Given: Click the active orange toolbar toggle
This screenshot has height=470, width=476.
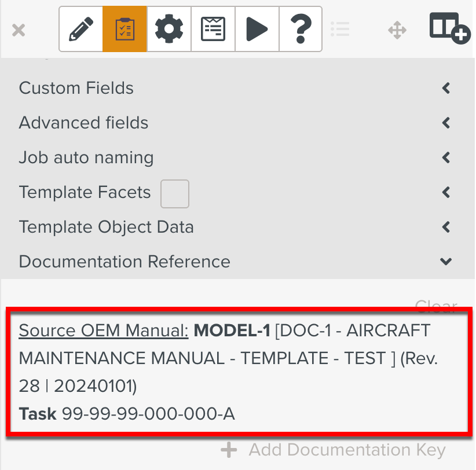Looking at the screenshot, I should [125, 28].
